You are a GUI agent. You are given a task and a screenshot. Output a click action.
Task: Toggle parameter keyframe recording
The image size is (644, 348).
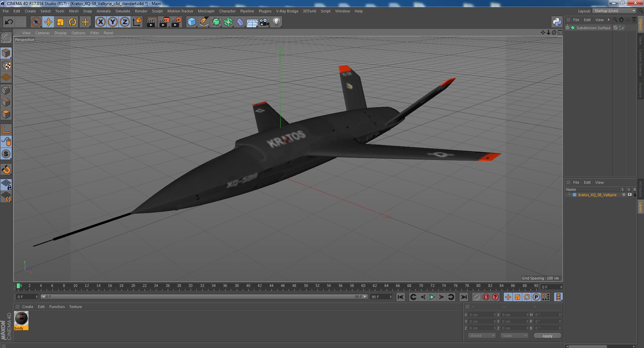coord(536,297)
